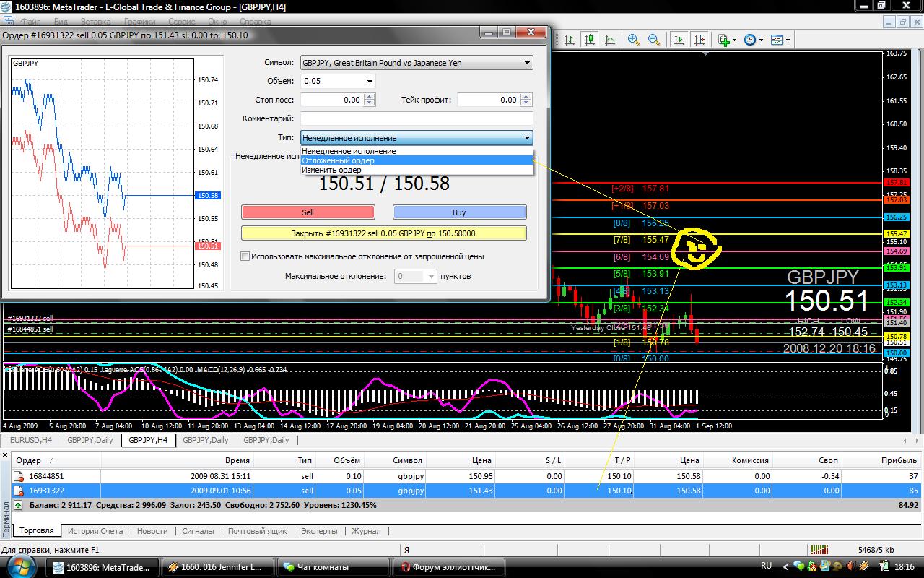Open chat rooms taskbar item
This screenshot has width=924, height=578.
click(333, 567)
